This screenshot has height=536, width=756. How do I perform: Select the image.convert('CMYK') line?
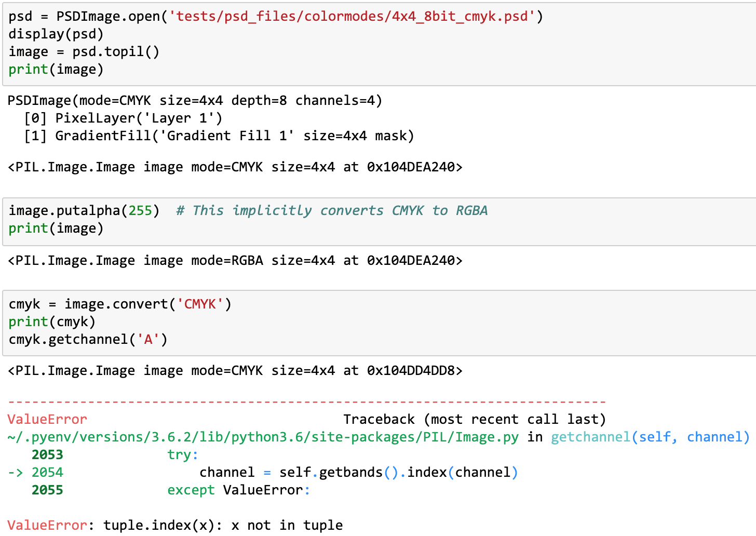pos(119,304)
